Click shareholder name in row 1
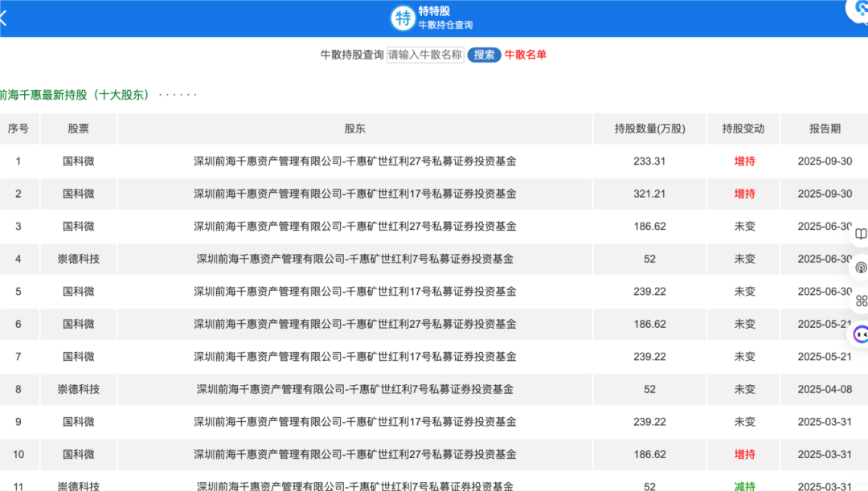This screenshot has width=868, height=491. [x=355, y=161]
